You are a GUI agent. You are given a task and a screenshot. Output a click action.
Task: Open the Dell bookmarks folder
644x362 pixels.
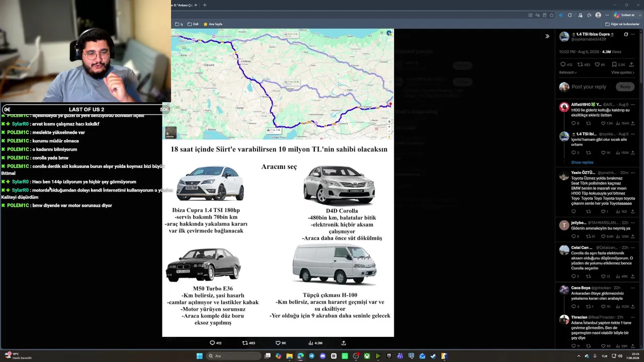click(193, 24)
